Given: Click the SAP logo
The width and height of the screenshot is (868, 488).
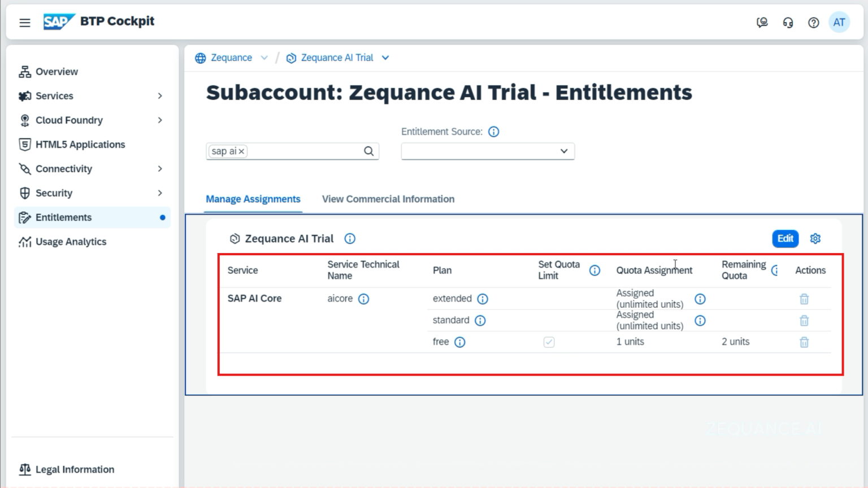Looking at the screenshot, I should pos(59,21).
